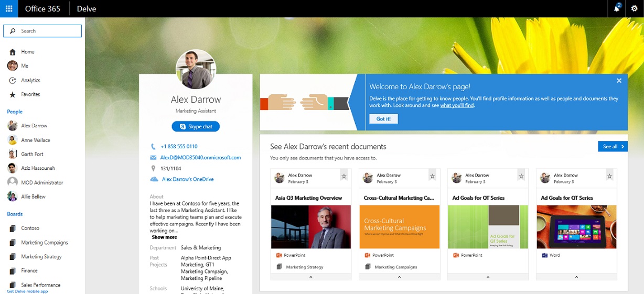
Task: Star the Word Ad Goals for QT Series card
Action: [x=609, y=177]
